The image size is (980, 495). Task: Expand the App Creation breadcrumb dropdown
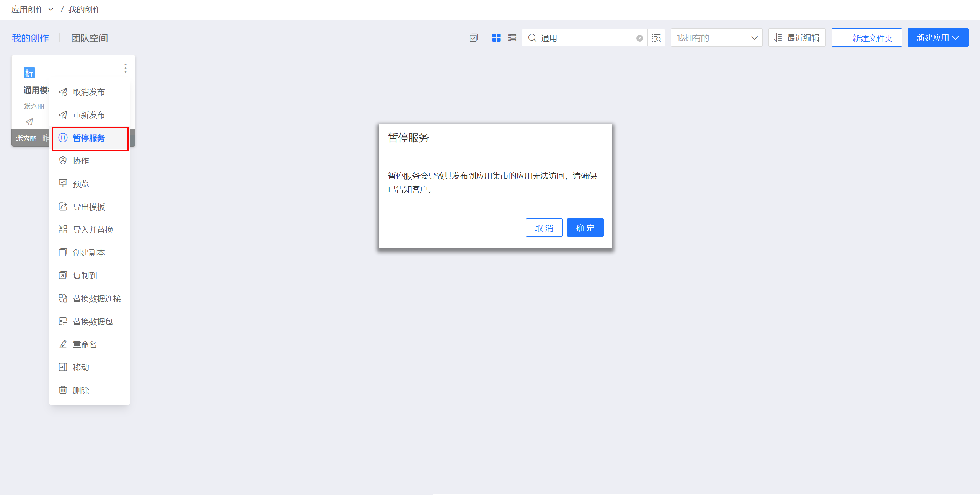pyautogui.click(x=51, y=10)
